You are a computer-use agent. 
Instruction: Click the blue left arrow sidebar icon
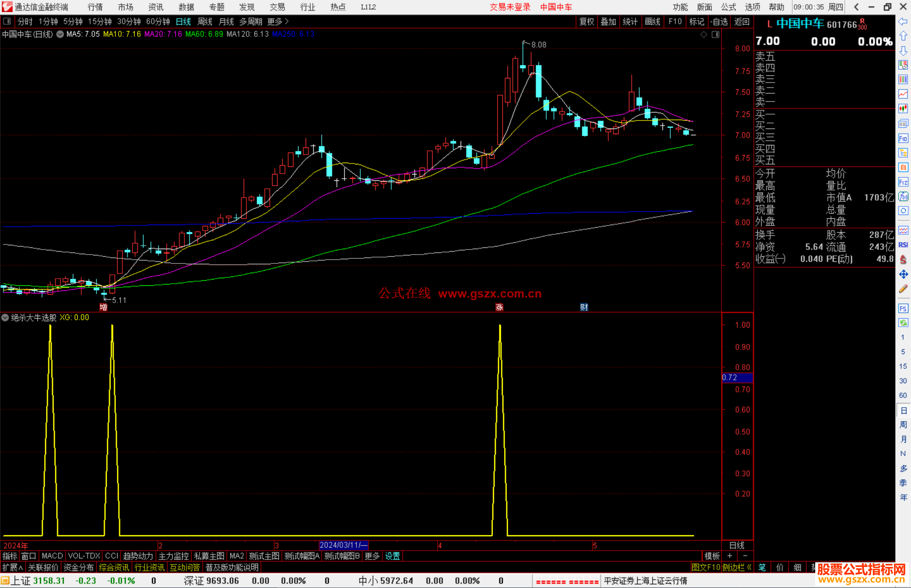903,21
